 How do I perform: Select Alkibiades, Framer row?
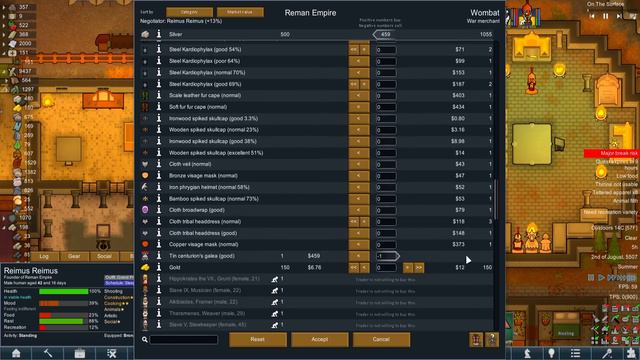coord(317,302)
